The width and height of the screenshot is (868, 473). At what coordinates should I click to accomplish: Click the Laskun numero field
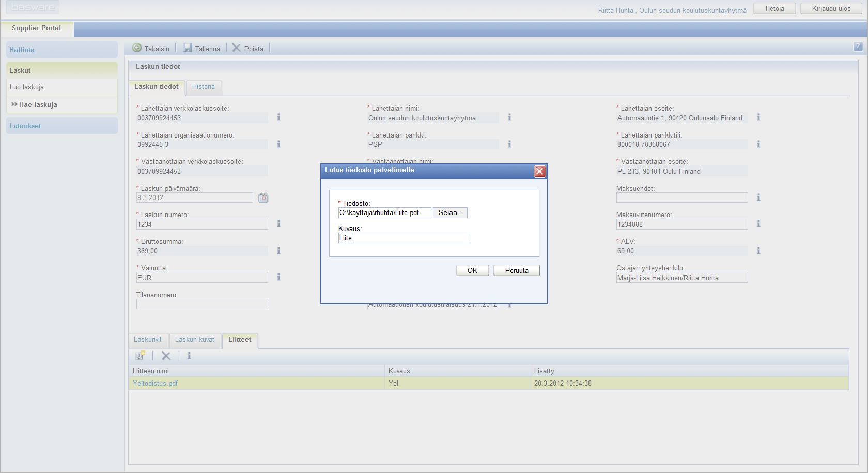[x=202, y=224]
